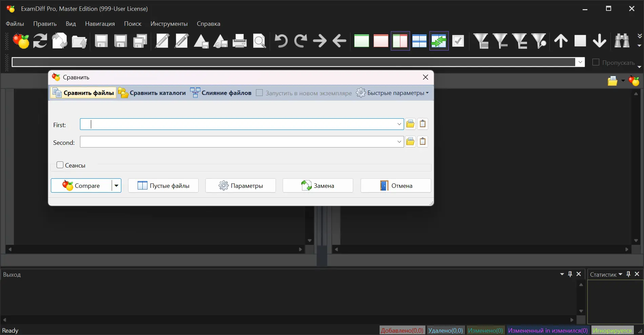Click the Пустые файлы button
This screenshot has height=335, width=644.
click(x=163, y=185)
